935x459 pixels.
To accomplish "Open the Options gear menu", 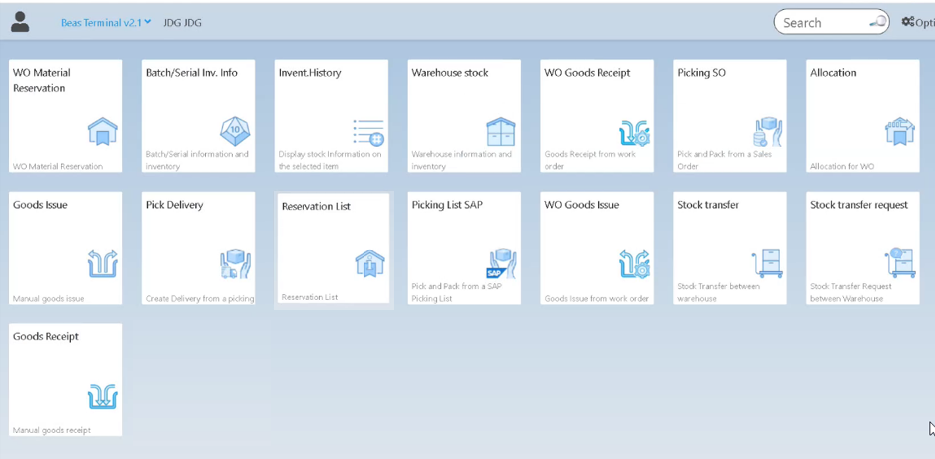I will coord(915,22).
